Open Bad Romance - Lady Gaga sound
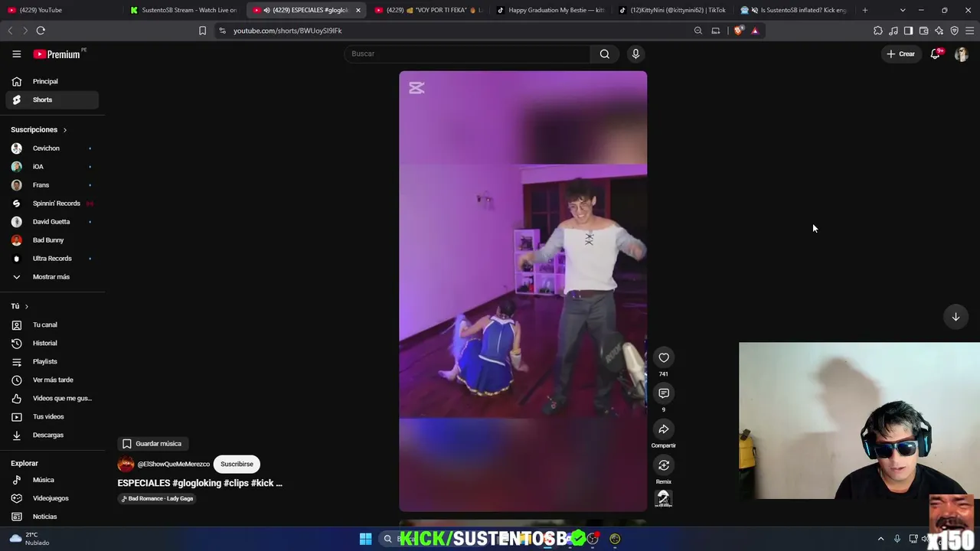This screenshot has height=551, width=980. point(158,499)
